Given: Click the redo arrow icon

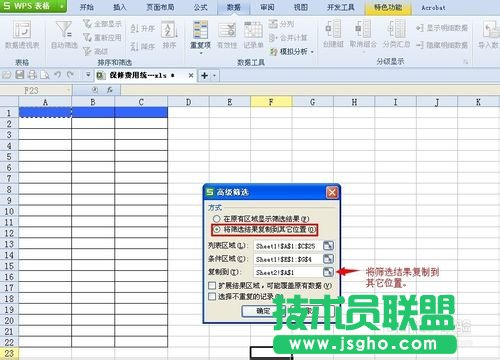Looking at the screenshot, I should coord(70,75).
